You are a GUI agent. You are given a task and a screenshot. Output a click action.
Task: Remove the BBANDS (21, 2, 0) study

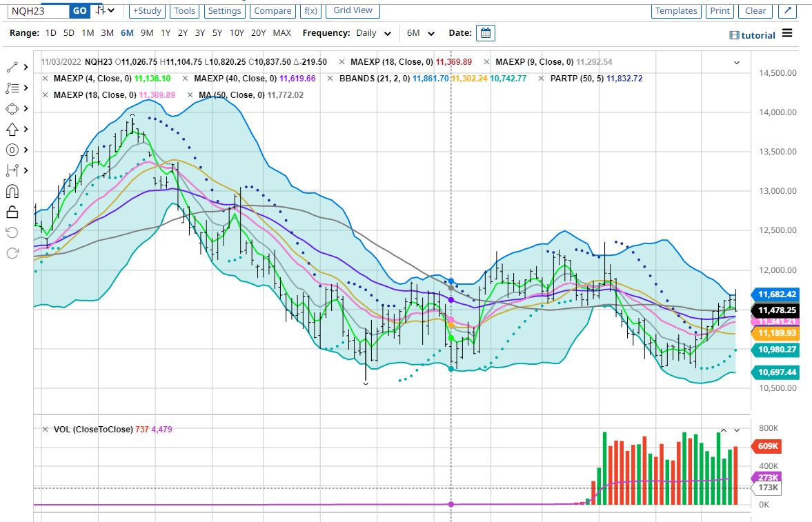[330, 79]
